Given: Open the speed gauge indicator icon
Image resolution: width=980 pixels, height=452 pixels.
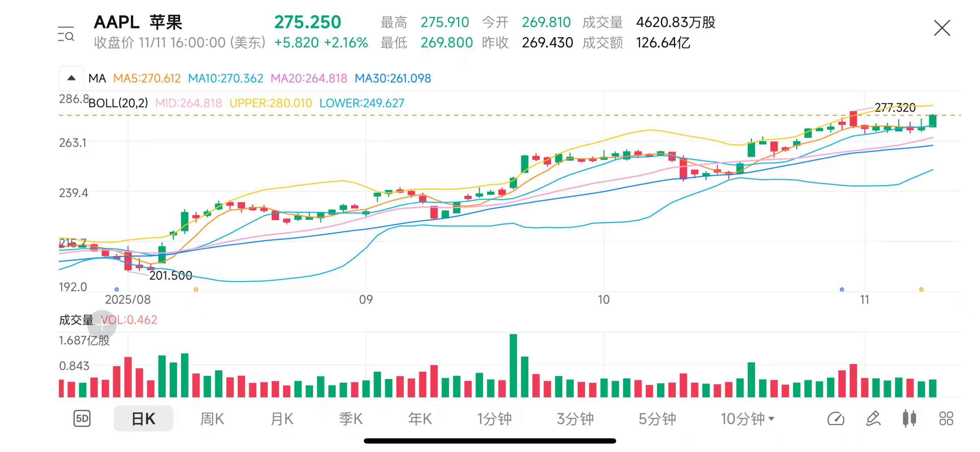Looking at the screenshot, I should coord(836,418).
